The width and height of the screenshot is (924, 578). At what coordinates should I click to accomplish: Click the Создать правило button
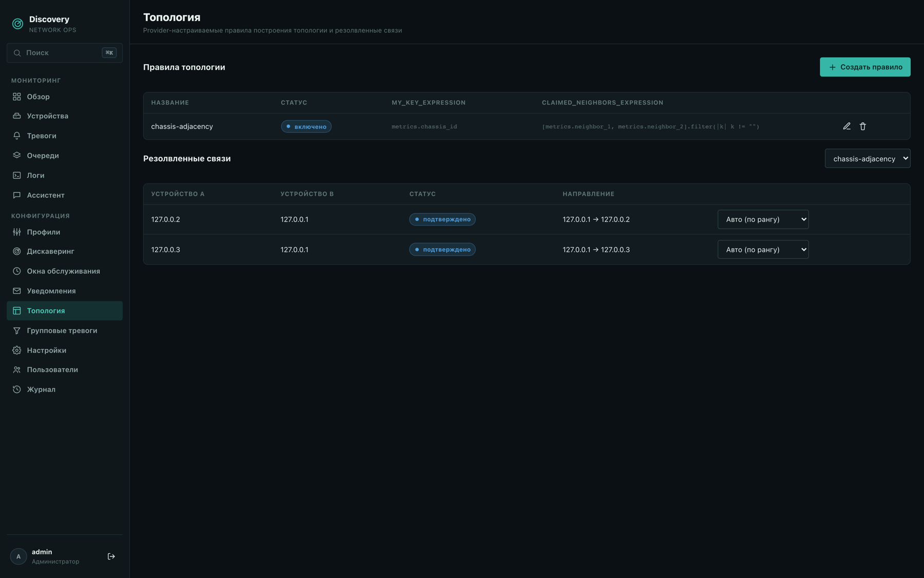pos(865,67)
